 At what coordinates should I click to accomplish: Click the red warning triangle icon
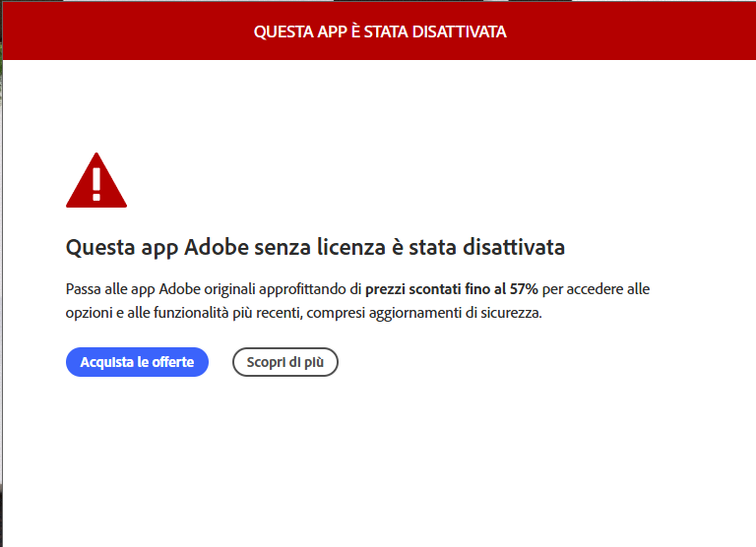tap(96, 180)
